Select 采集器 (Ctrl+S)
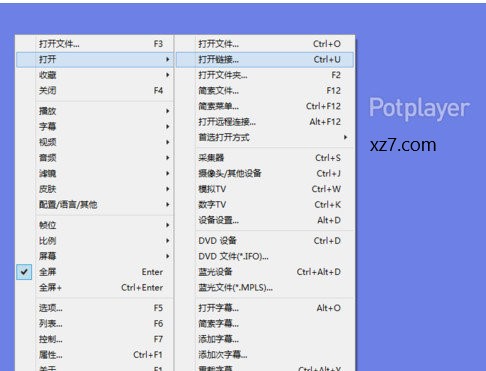Image resolution: width=486 pixels, height=371 pixels. [x=265, y=158]
